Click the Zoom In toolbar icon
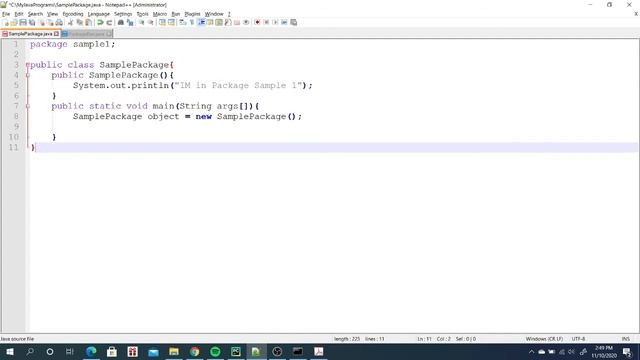Image resolution: width=640 pixels, height=360 pixels. coord(142,22)
